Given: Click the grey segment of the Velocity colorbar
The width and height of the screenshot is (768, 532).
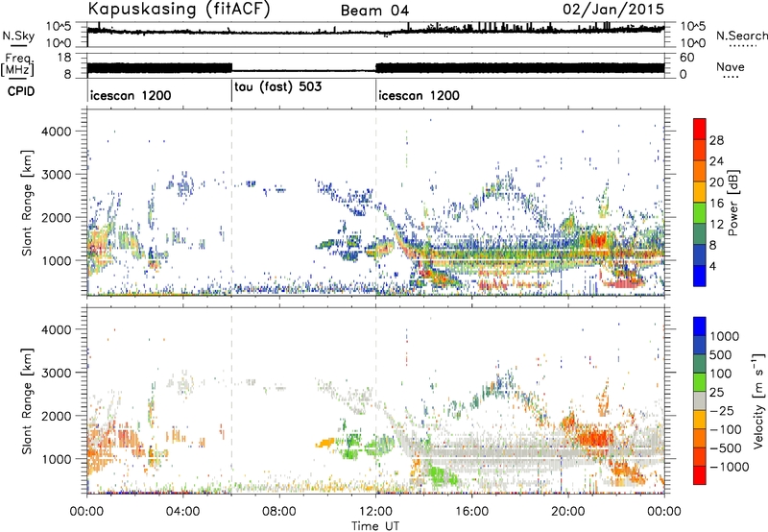Looking at the screenshot, I should click(700, 400).
